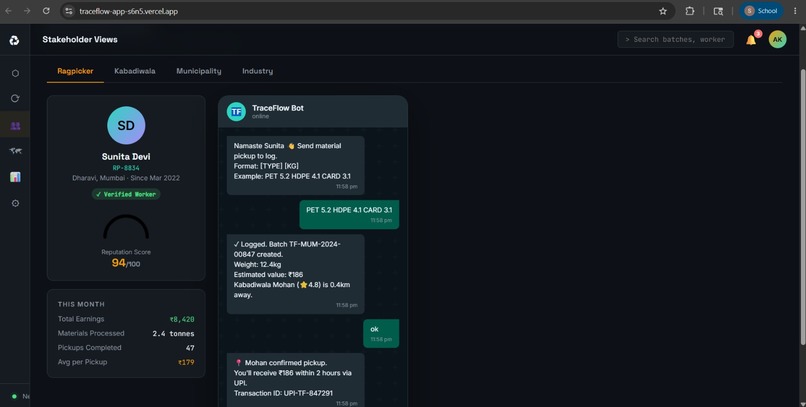806x407 pixels.
Task: Click the RP-8834 worker ID
Action: (x=126, y=168)
